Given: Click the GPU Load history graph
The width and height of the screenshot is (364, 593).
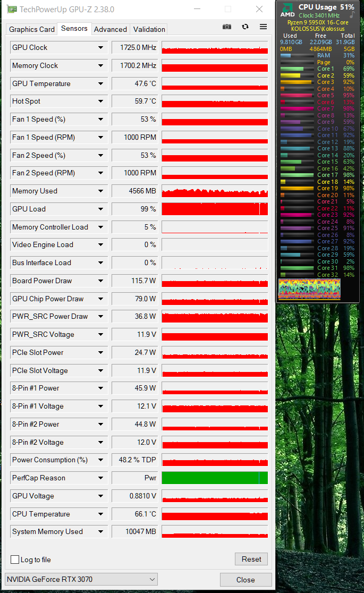Looking at the screenshot, I should click(x=215, y=209).
